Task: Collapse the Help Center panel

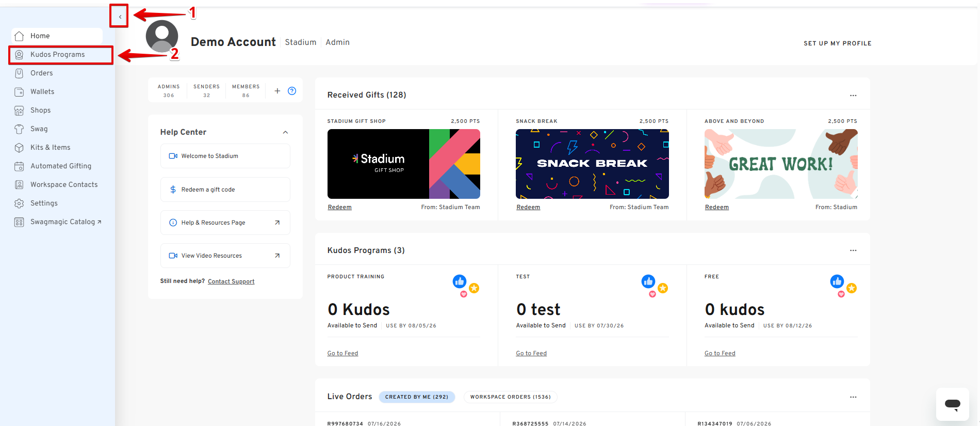Action: [285, 132]
